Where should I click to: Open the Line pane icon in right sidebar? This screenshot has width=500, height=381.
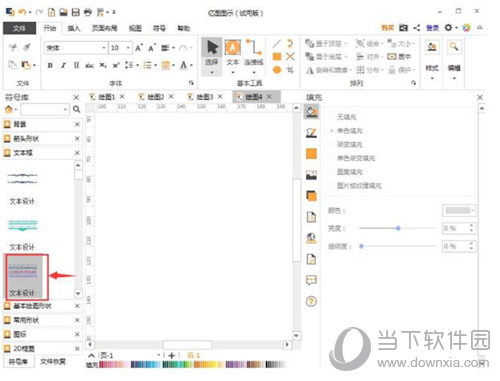[x=311, y=133]
